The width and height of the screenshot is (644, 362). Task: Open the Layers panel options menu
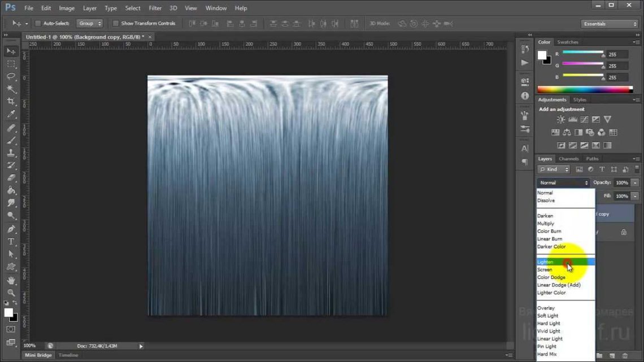pyautogui.click(x=636, y=159)
